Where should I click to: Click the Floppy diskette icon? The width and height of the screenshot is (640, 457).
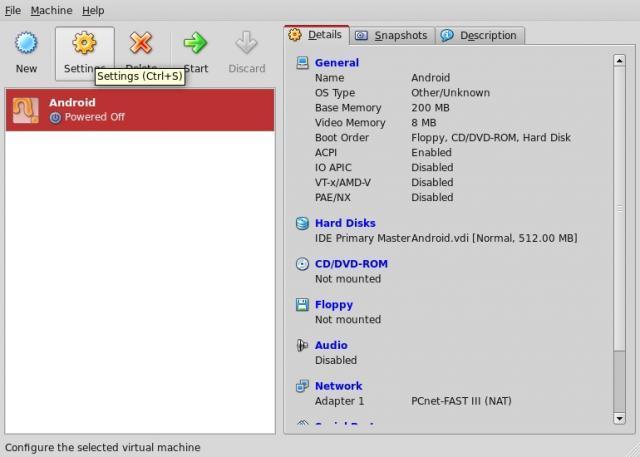pyautogui.click(x=302, y=305)
